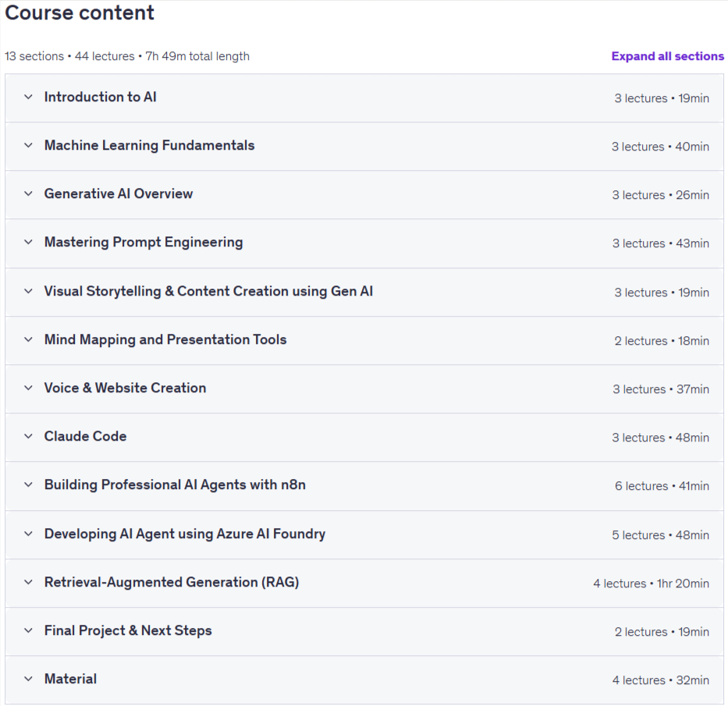This screenshot has width=728, height=706.
Task: Click the '3 lectures • 37min' text
Action: pos(661,389)
